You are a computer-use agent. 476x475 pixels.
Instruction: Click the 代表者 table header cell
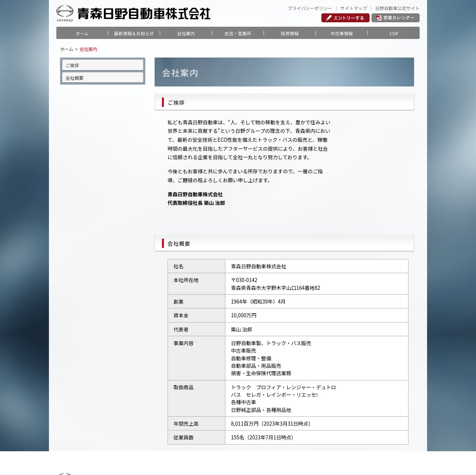[196, 329]
